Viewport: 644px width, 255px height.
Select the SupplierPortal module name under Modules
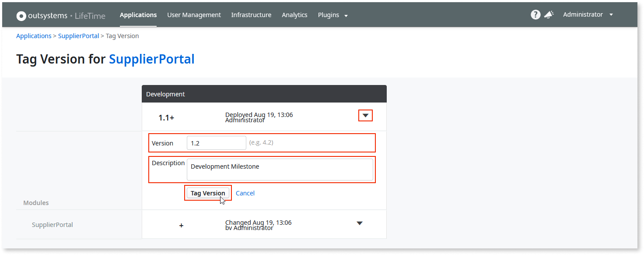click(52, 224)
